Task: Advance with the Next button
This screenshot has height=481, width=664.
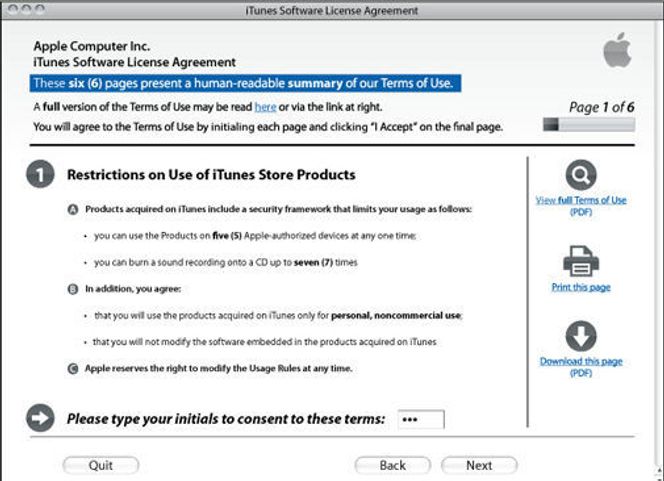Action: 479,465
